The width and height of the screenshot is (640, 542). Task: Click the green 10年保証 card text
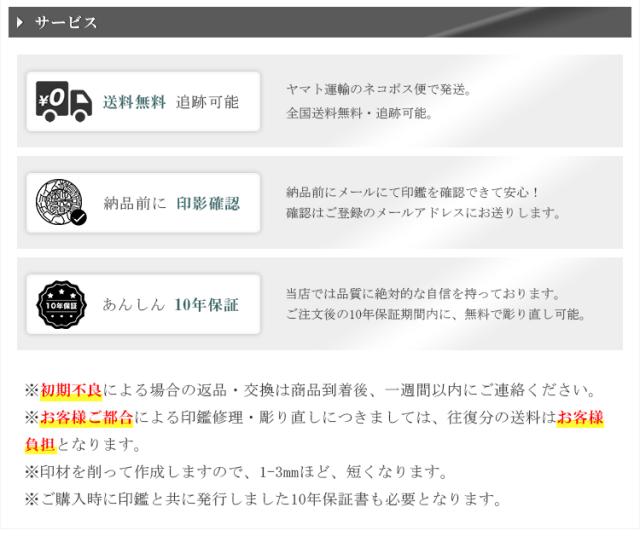tap(207, 304)
